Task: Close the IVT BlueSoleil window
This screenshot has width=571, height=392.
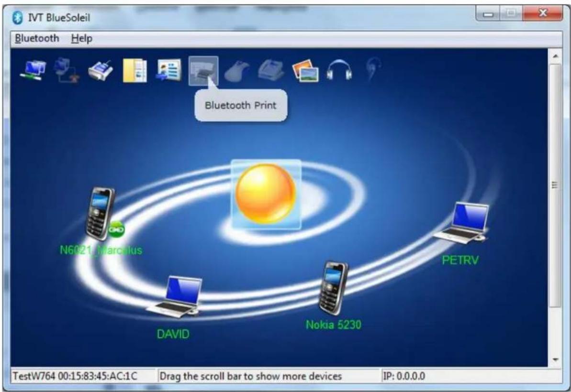Action: (x=543, y=13)
